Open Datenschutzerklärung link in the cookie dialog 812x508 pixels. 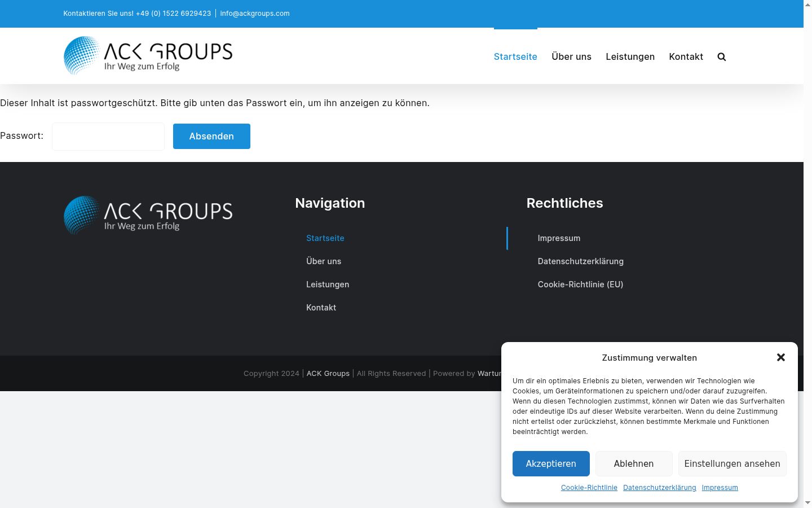pos(659,488)
